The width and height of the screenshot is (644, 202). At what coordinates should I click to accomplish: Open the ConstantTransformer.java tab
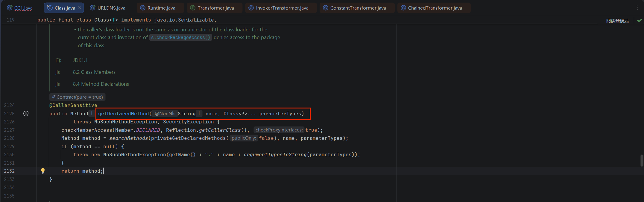coord(357,8)
